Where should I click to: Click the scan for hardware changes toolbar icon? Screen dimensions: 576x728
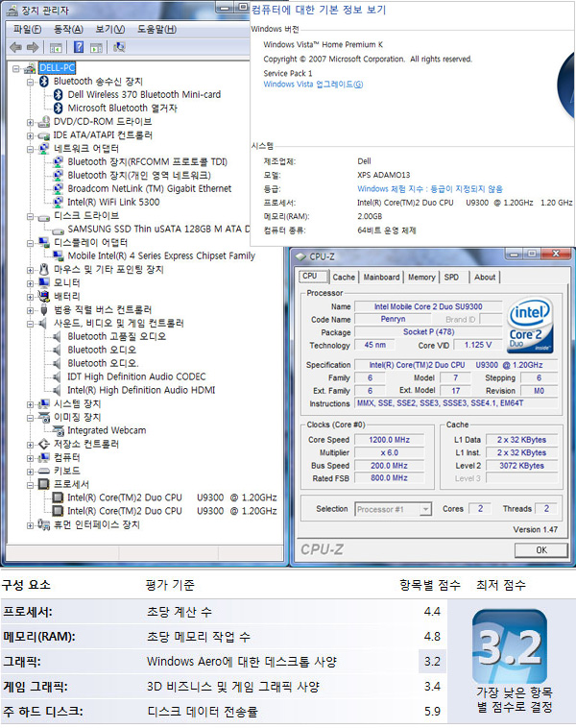(119, 47)
